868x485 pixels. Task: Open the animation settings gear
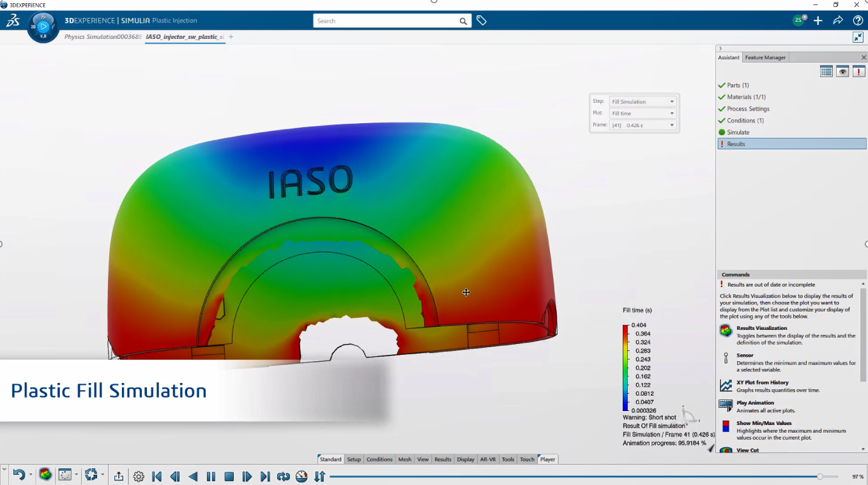tap(139, 476)
